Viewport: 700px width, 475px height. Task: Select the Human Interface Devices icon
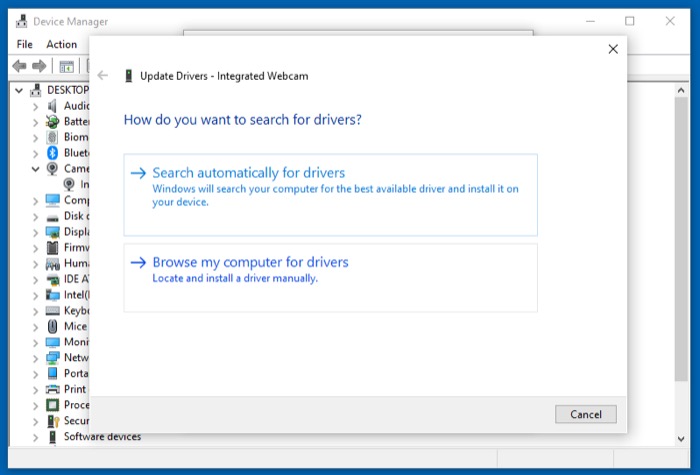click(x=52, y=264)
